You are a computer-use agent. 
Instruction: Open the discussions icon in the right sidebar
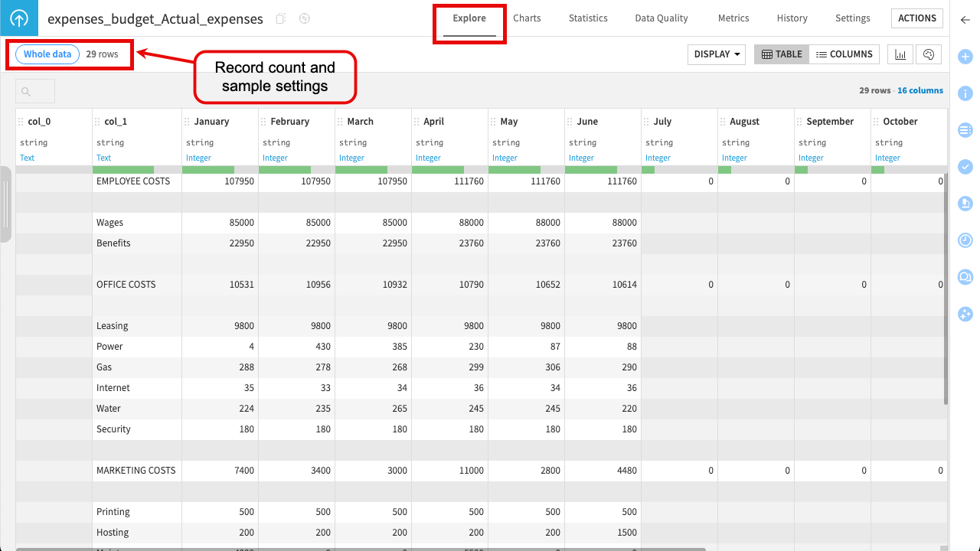pyautogui.click(x=965, y=277)
